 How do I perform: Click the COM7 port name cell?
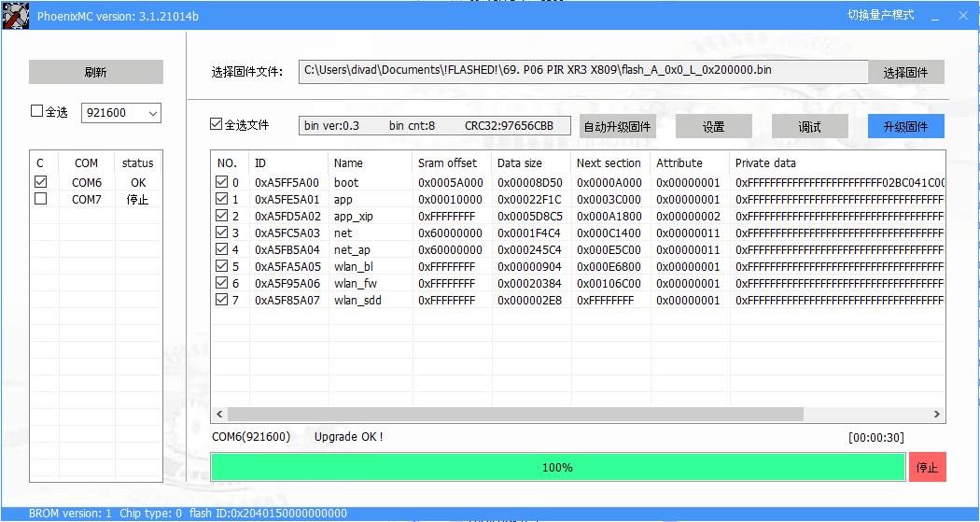86,200
